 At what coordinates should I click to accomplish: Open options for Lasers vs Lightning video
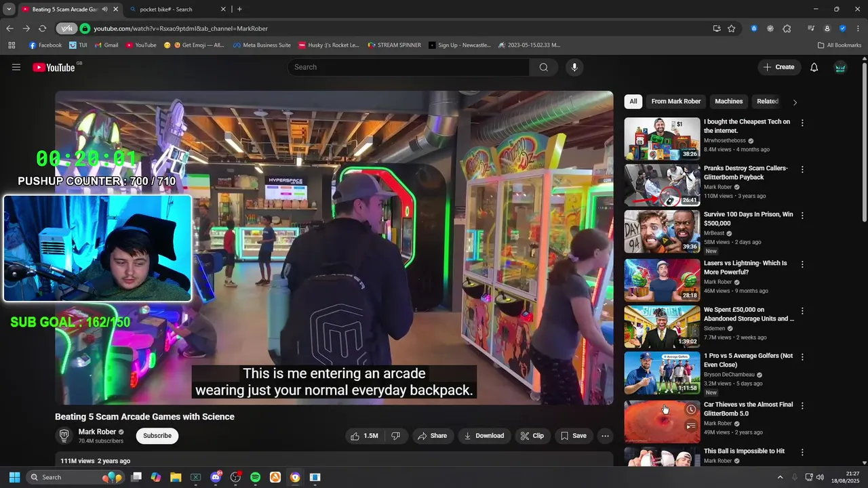[802, 264]
